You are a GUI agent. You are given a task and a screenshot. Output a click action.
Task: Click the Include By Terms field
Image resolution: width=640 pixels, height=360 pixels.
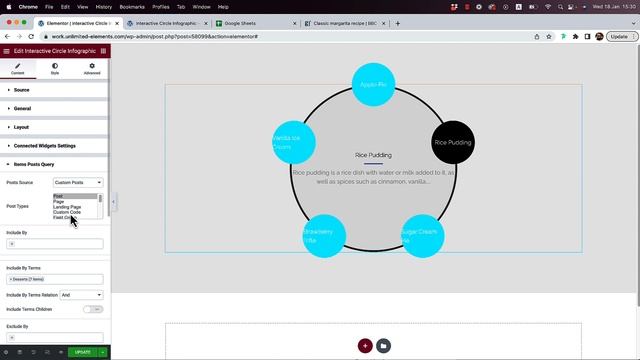pyautogui.click(x=55, y=279)
